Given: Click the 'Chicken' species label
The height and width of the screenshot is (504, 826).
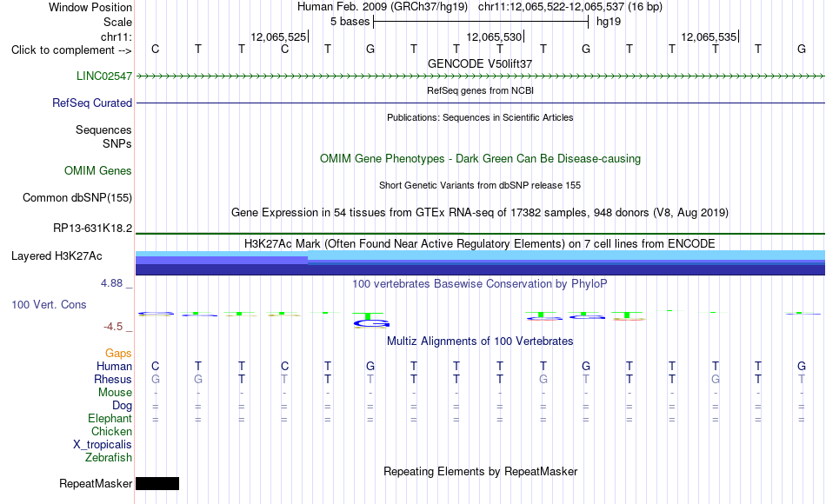Looking at the screenshot, I should (x=111, y=431).
